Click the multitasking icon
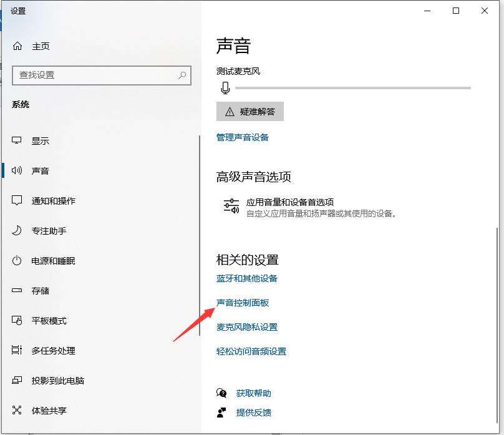The image size is (504, 435). [17, 350]
